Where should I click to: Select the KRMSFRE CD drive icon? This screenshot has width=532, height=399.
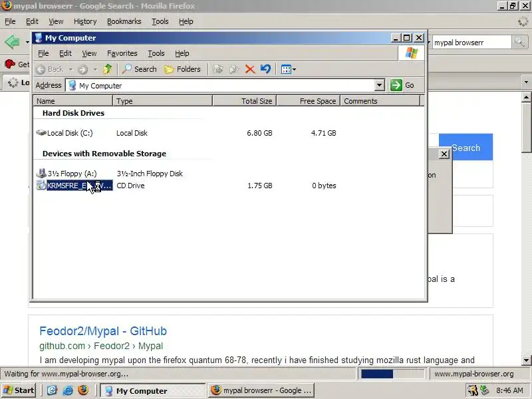[41, 186]
